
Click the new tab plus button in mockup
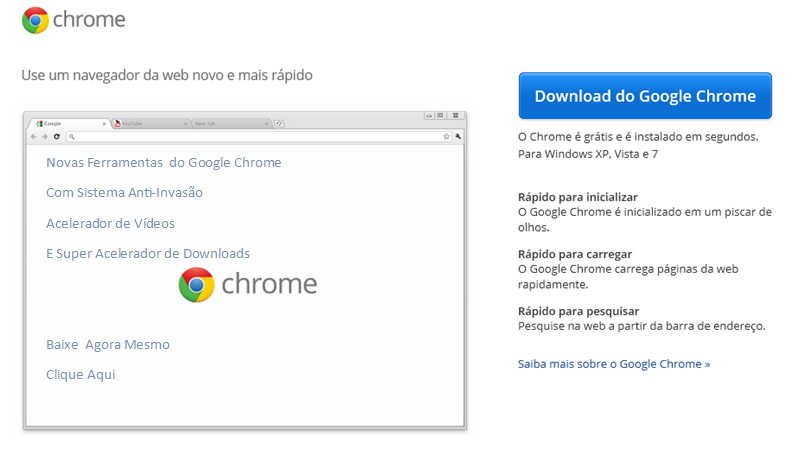(x=279, y=123)
